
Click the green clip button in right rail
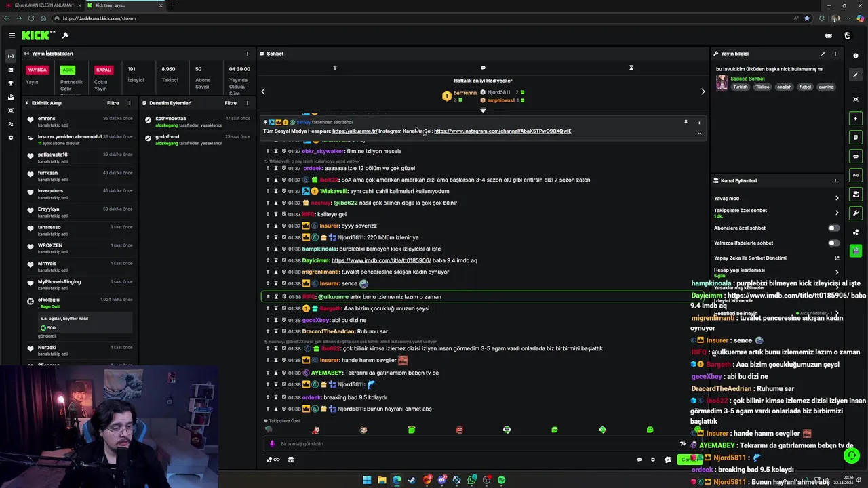(x=856, y=251)
